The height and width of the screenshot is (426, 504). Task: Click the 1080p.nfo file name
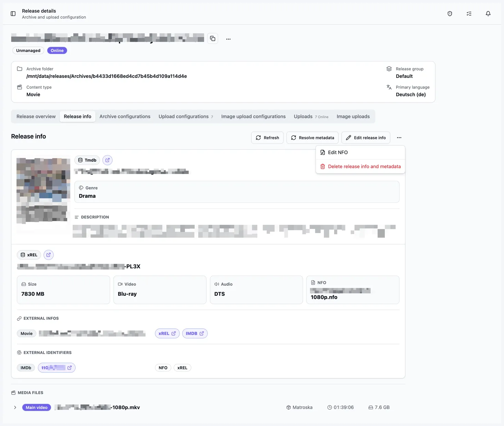[324, 297]
